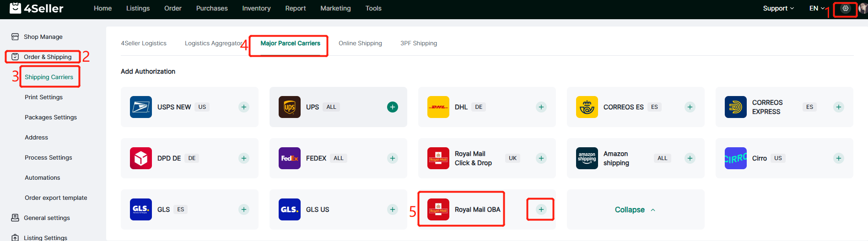
Task: Go to Print Settings
Action: pyautogui.click(x=43, y=97)
